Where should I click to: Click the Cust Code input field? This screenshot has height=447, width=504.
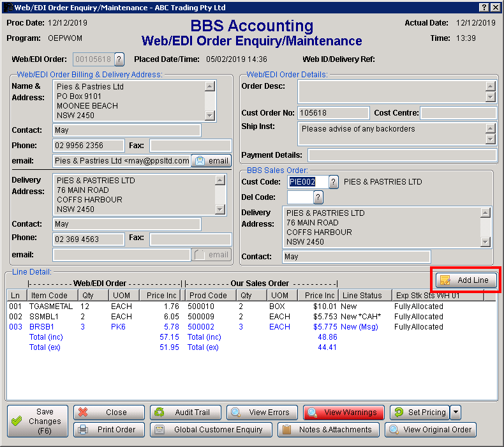[307, 182]
